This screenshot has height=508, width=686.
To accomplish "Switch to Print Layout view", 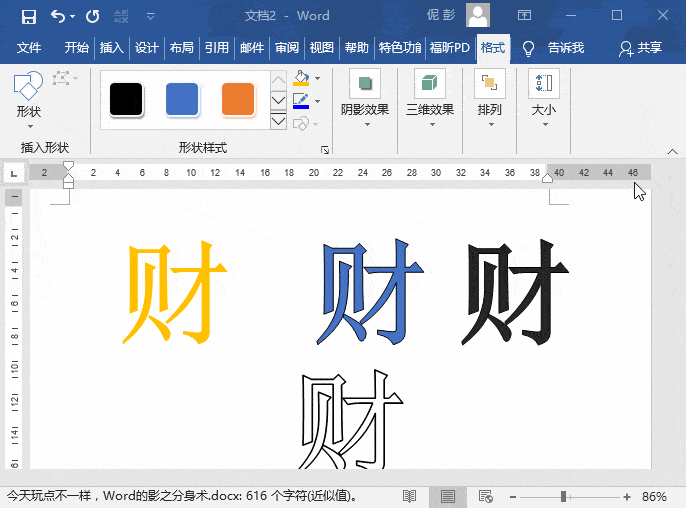I will [448, 496].
